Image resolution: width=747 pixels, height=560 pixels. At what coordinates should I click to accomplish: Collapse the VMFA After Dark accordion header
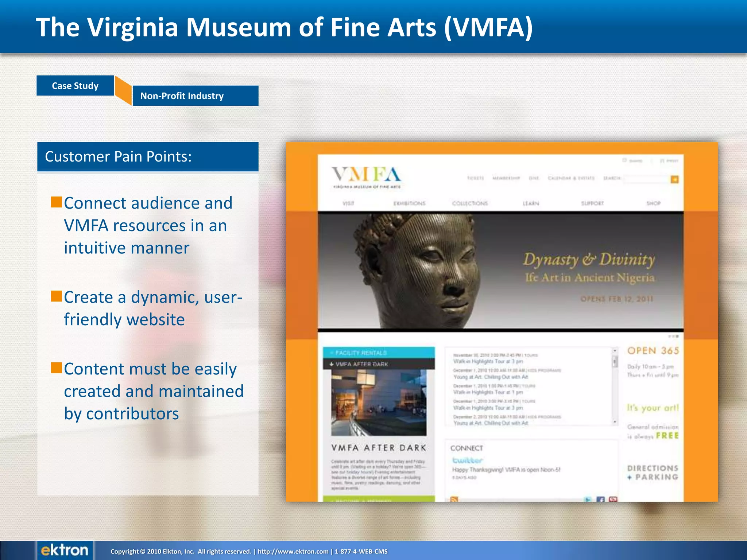379,364
